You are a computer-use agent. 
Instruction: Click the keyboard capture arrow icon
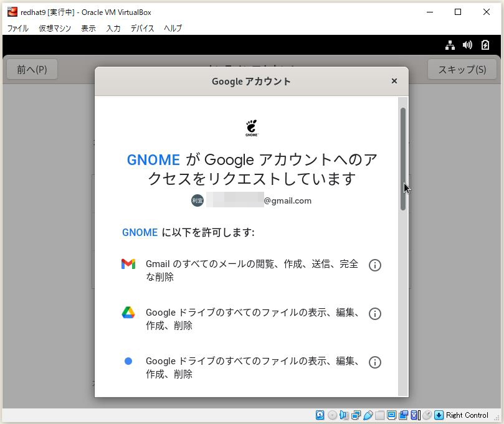(x=439, y=415)
